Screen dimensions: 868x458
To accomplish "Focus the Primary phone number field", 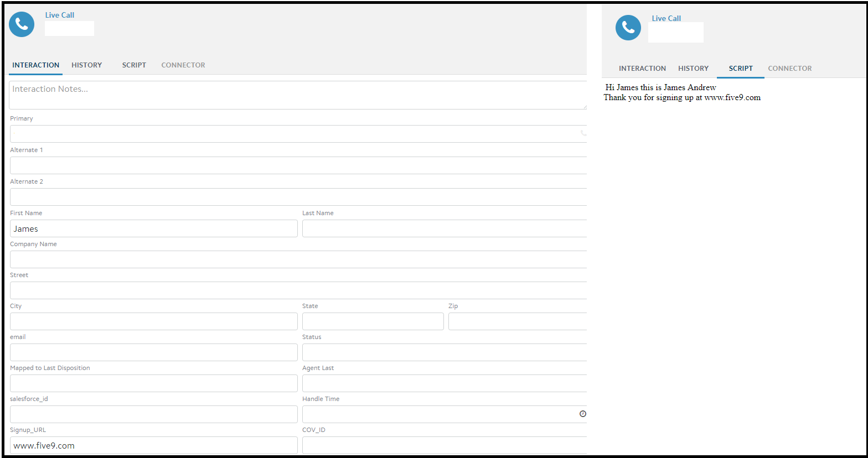I will click(x=298, y=134).
